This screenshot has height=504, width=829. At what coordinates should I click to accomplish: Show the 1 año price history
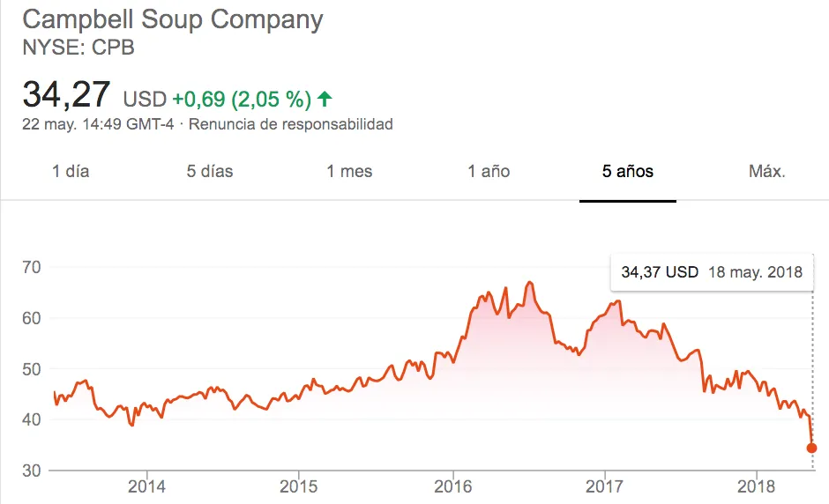tap(489, 171)
